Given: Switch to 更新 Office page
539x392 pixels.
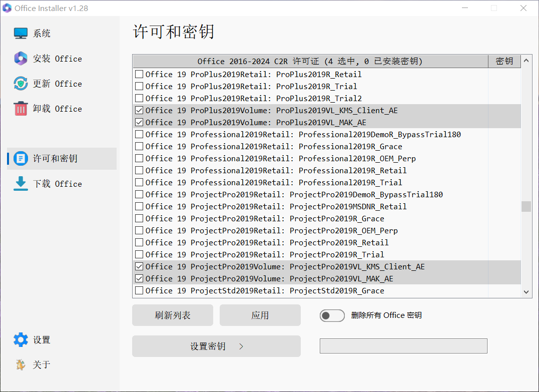Looking at the screenshot, I should pos(58,84).
